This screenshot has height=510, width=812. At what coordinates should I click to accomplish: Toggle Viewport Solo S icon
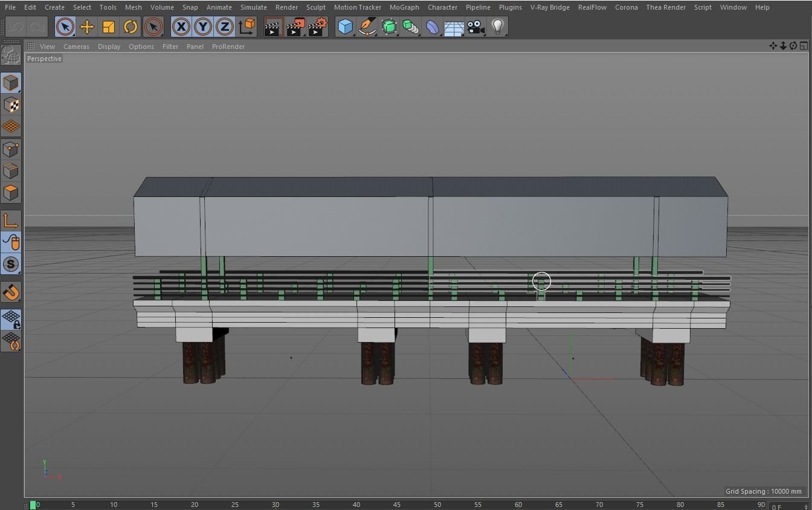pyautogui.click(x=11, y=264)
